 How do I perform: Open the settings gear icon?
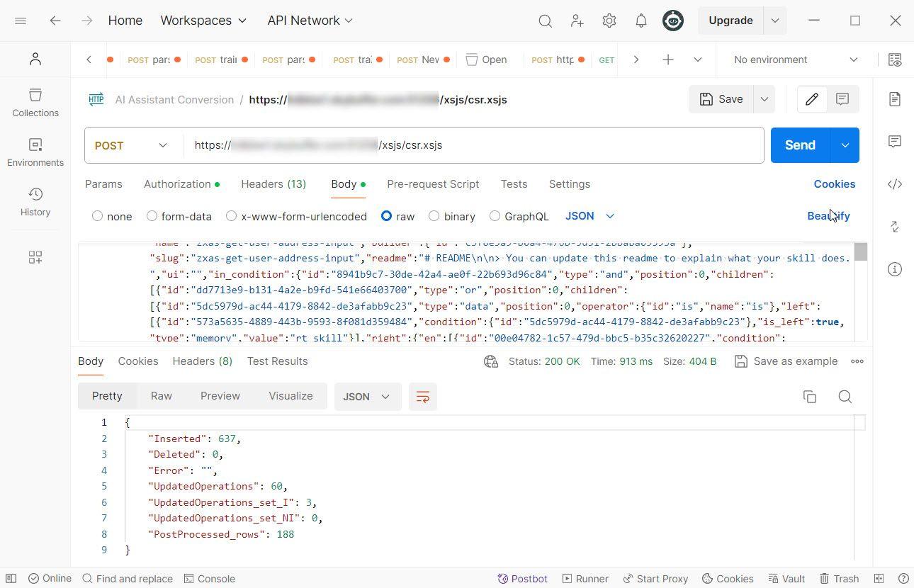pos(609,21)
